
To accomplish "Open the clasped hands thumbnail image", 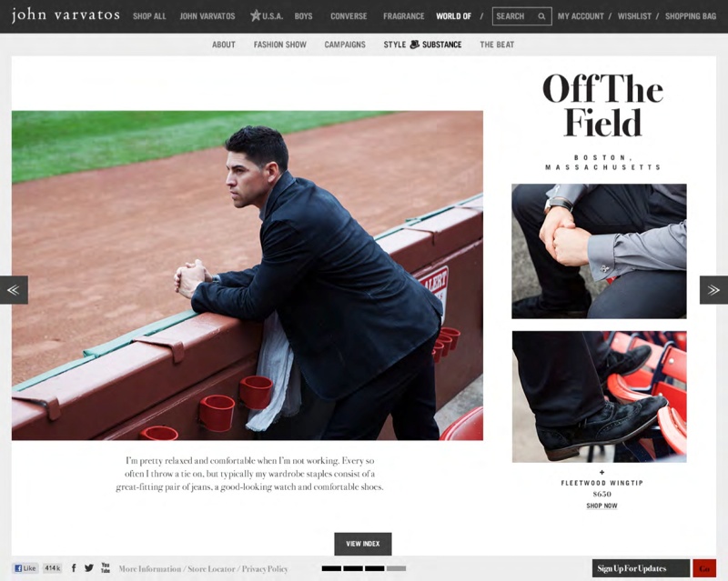I will (599, 251).
